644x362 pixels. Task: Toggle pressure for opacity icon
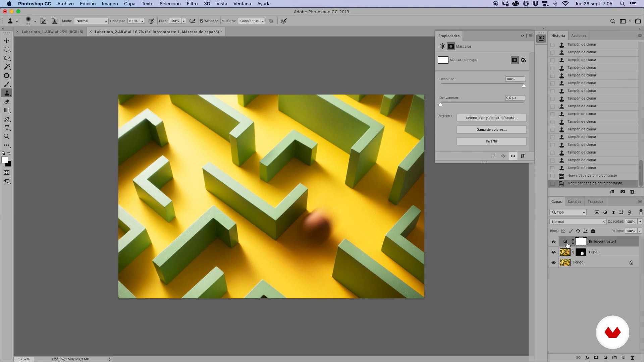coord(151,21)
